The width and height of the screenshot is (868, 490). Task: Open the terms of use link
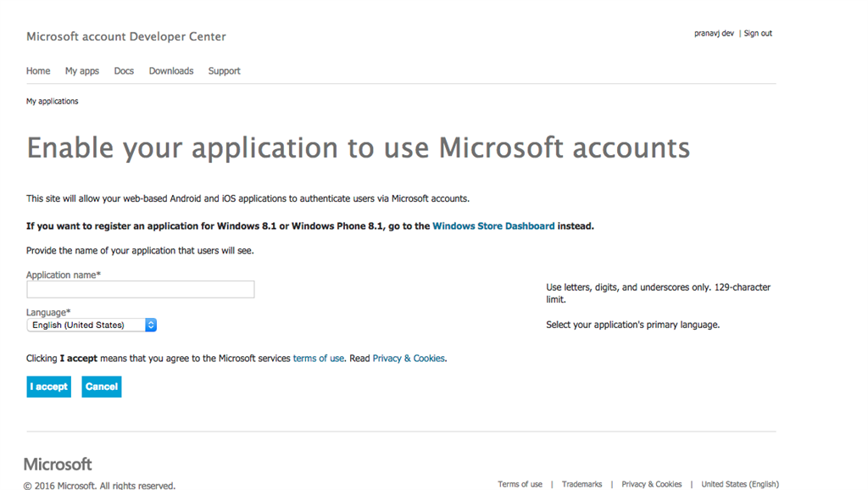[319, 359]
